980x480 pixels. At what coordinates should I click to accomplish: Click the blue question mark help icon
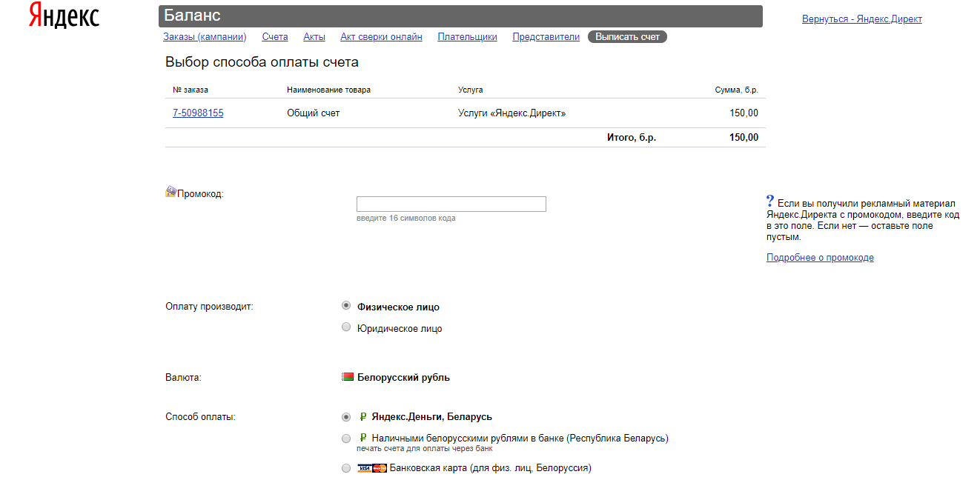click(770, 201)
